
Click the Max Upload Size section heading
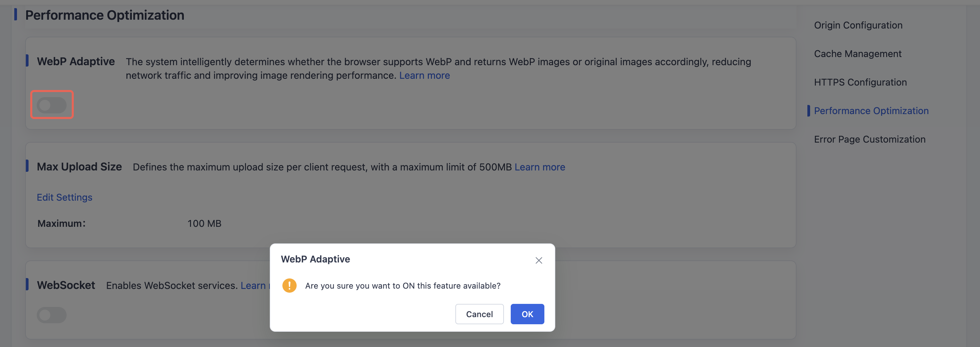(x=79, y=166)
